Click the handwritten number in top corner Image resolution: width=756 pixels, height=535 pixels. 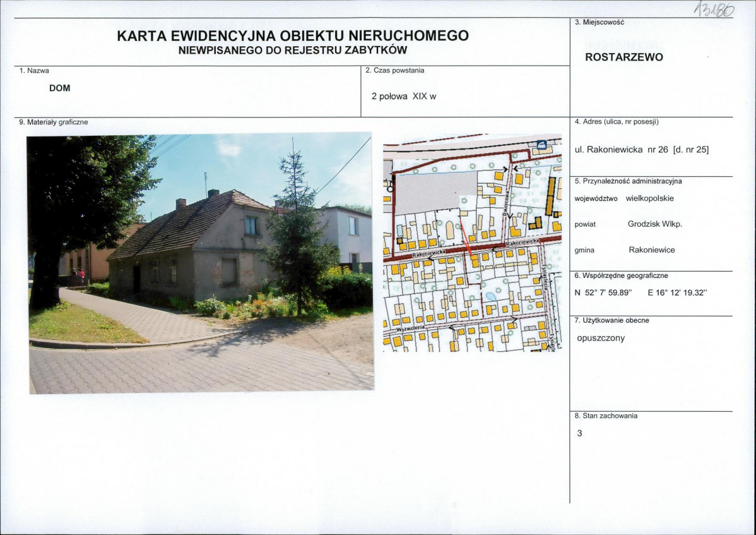click(x=714, y=9)
